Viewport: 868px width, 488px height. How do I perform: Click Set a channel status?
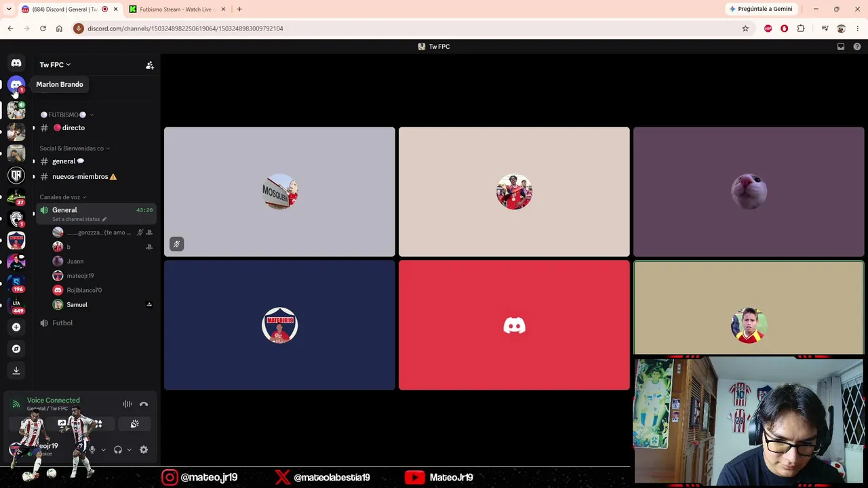pos(79,220)
